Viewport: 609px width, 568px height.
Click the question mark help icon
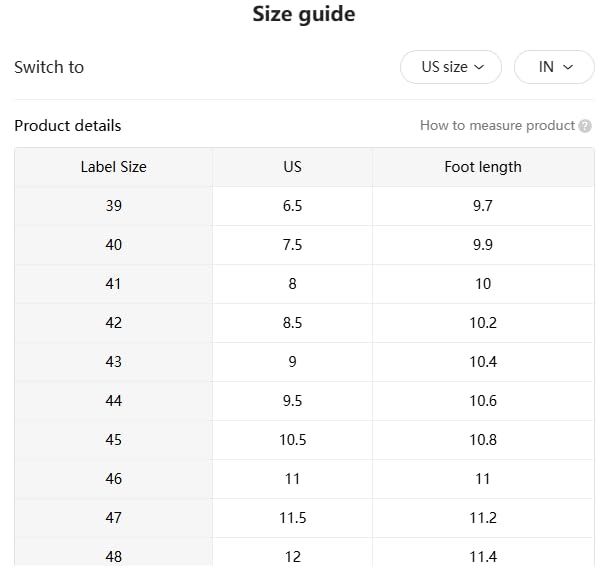(x=585, y=126)
